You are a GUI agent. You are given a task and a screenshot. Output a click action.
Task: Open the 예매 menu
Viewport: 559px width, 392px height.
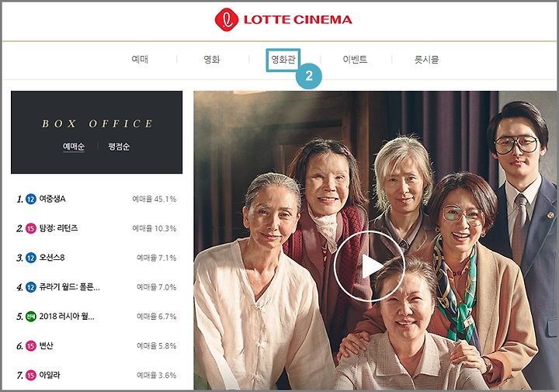pyautogui.click(x=140, y=59)
